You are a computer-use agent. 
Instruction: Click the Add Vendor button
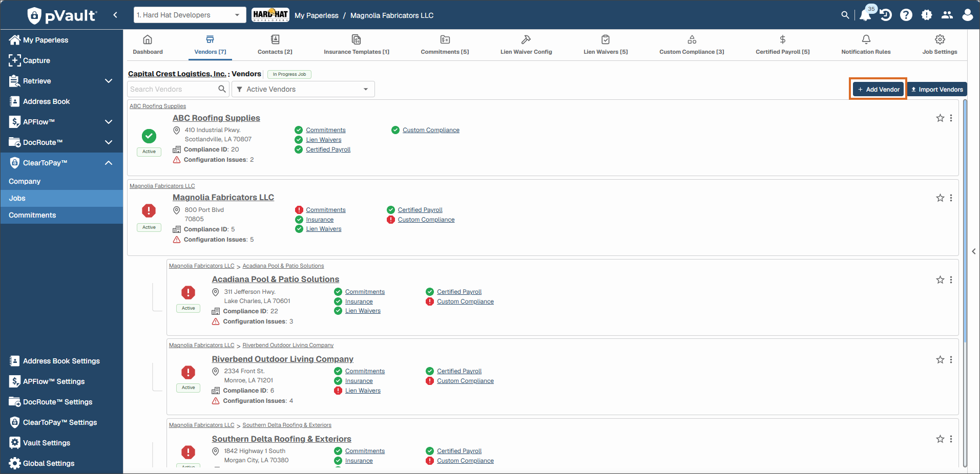point(879,89)
